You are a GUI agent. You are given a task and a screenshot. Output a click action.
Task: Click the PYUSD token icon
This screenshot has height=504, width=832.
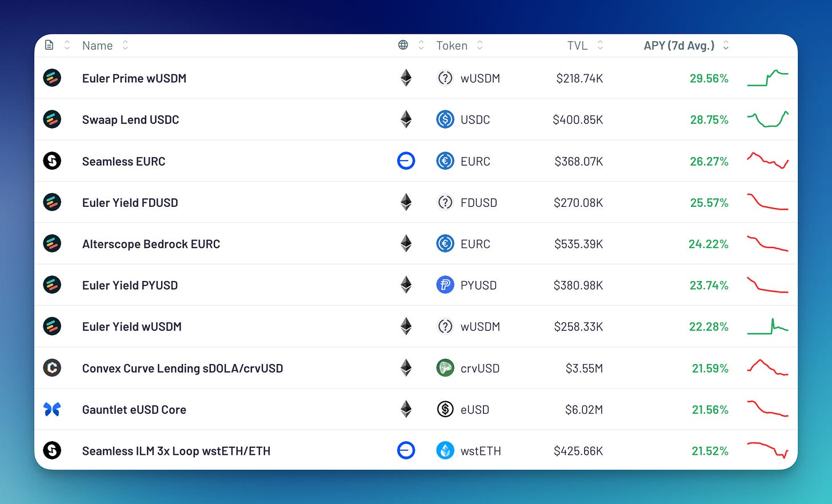coord(445,285)
